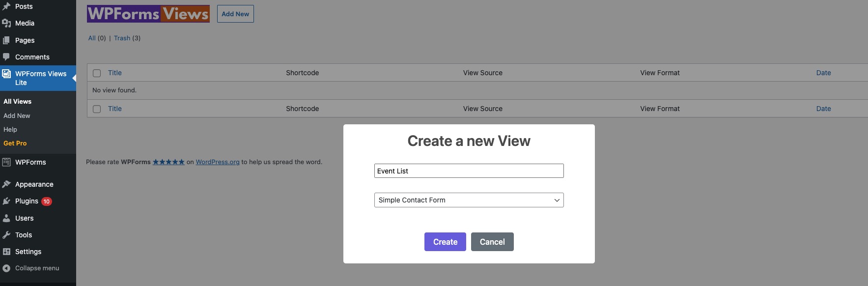Click the WPForms Views Lite icon
The width and height of the screenshot is (868, 286).
pyautogui.click(x=6, y=74)
